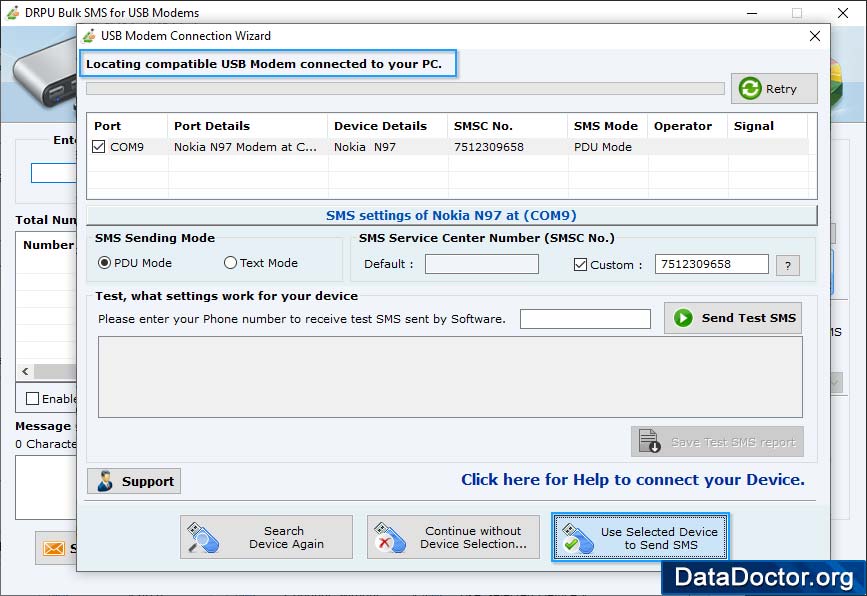Viewport: 867px width, 596px height.
Task: Click the USB Modem Connection Wizard title icon
Action: click(88, 36)
